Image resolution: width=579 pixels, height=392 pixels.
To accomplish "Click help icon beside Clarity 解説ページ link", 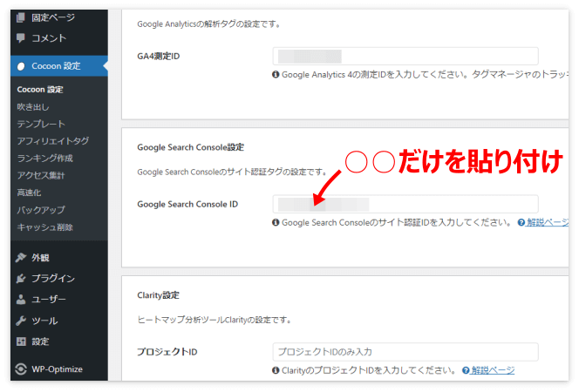I will pos(466,370).
